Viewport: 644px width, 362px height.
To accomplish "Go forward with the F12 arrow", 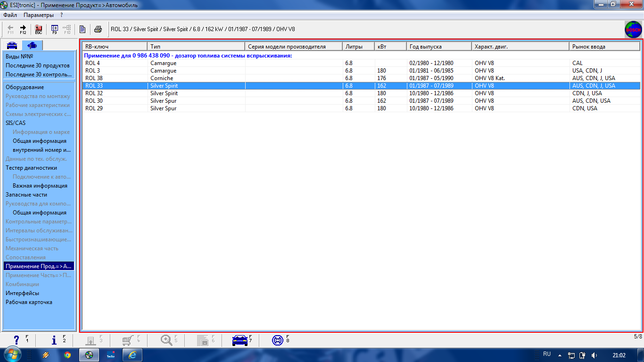I will (x=23, y=29).
